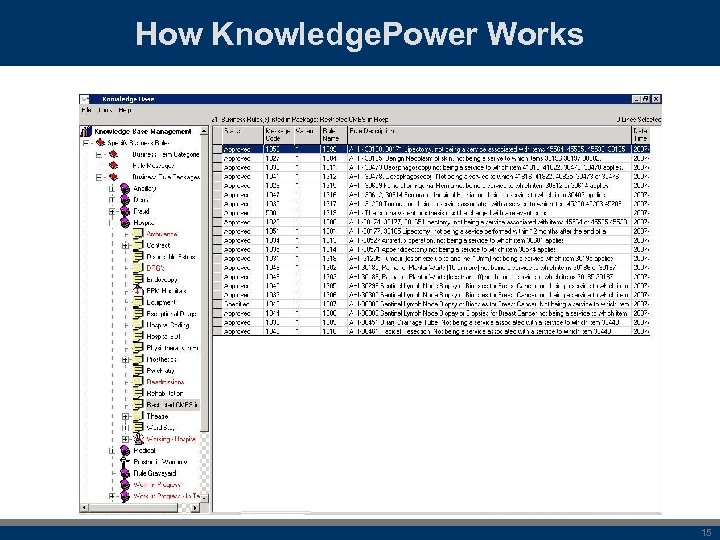Screen dimensions: 720x540
Task: Sort by the Message Code column header
Action: [x=279, y=135]
